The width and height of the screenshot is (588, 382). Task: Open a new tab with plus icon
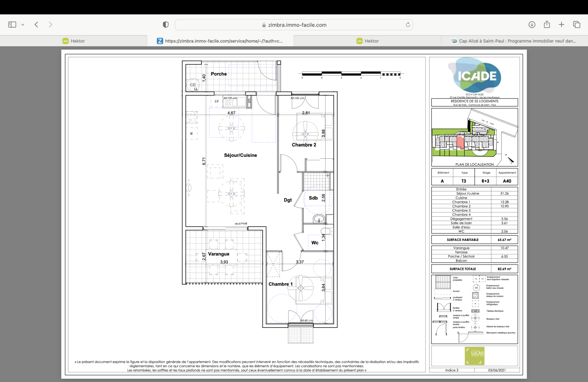click(562, 25)
